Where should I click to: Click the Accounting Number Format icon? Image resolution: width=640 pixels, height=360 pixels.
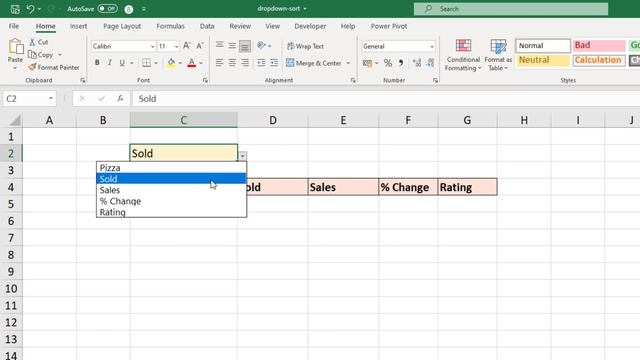[367, 63]
